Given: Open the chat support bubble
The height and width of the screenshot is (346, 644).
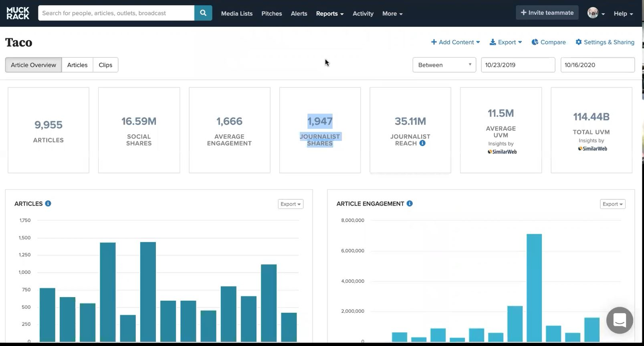Looking at the screenshot, I should (620, 320).
